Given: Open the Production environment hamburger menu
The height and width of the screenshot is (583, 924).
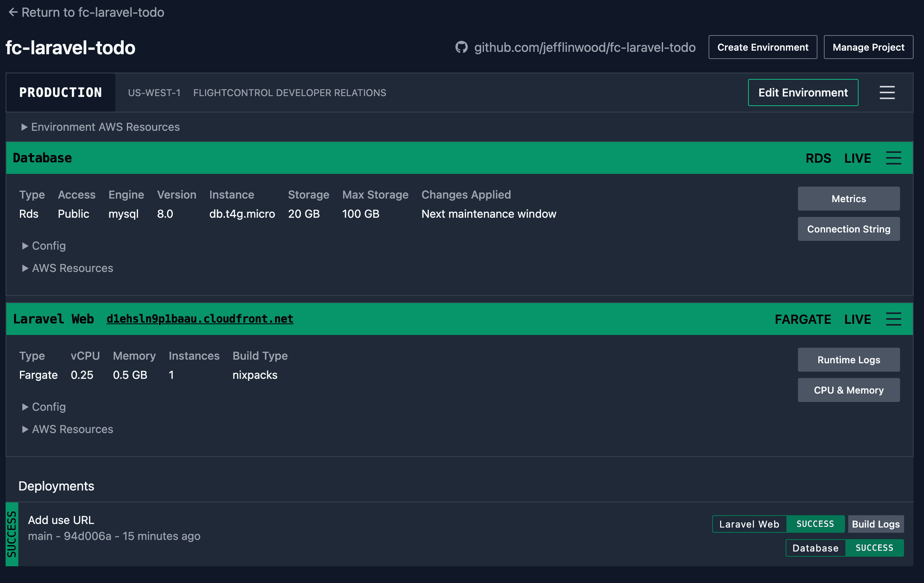Looking at the screenshot, I should pyautogui.click(x=887, y=93).
